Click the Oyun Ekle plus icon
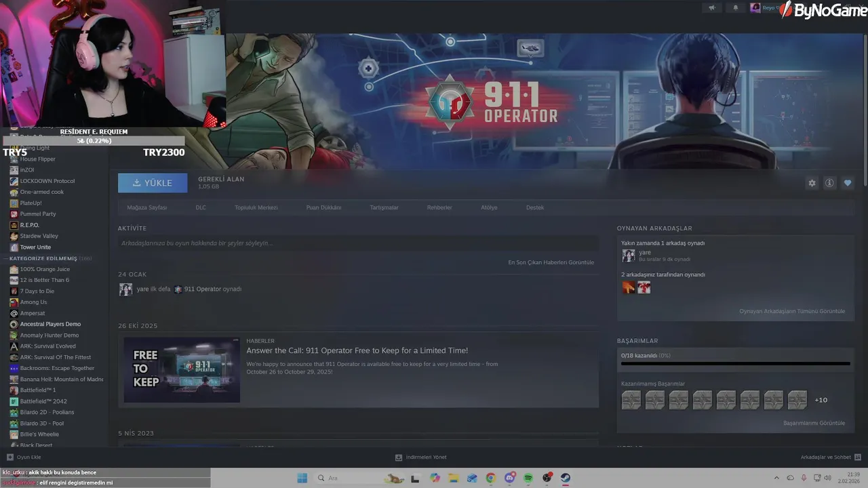This screenshot has width=868, height=488. [10, 457]
